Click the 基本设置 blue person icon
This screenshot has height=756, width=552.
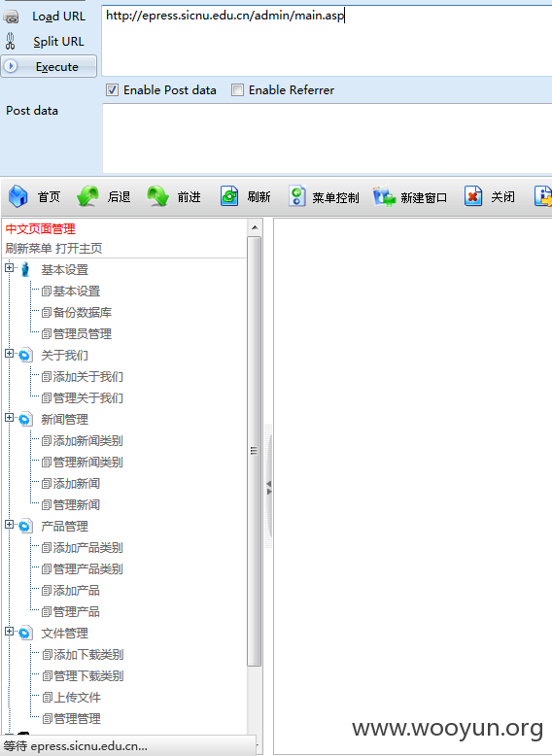click(x=25, y=269)
